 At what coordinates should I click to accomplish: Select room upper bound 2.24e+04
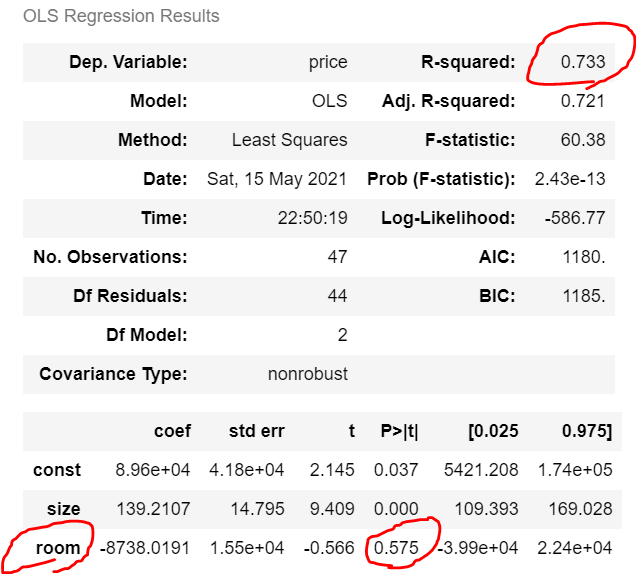575,548
